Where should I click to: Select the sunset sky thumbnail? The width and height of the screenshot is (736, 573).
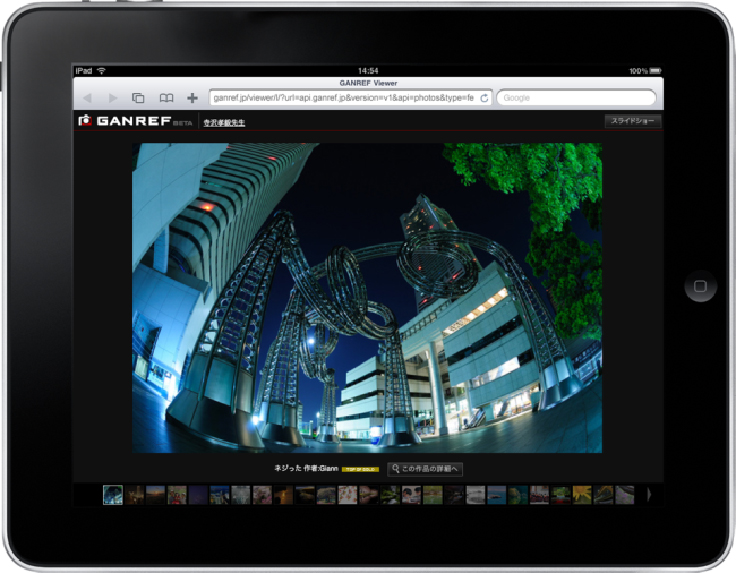pos(155,495)
